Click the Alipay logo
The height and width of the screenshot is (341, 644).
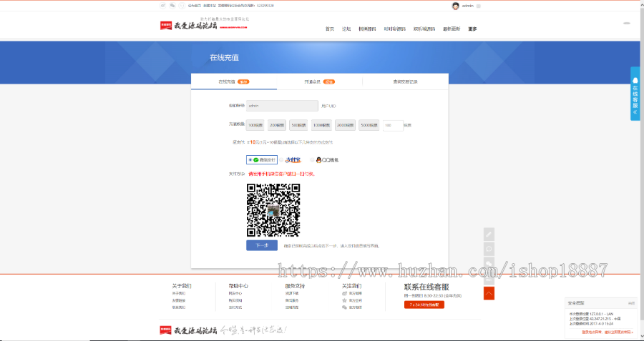(x=293, y=160)
